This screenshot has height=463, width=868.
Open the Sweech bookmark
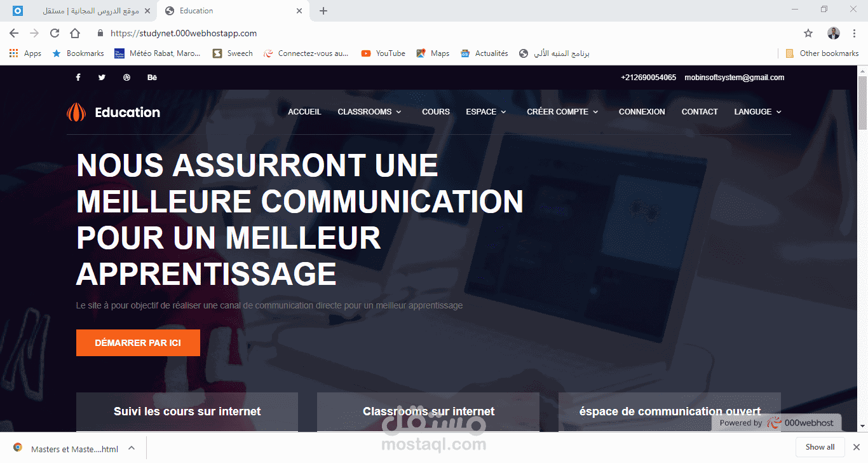tap(233, 53)
